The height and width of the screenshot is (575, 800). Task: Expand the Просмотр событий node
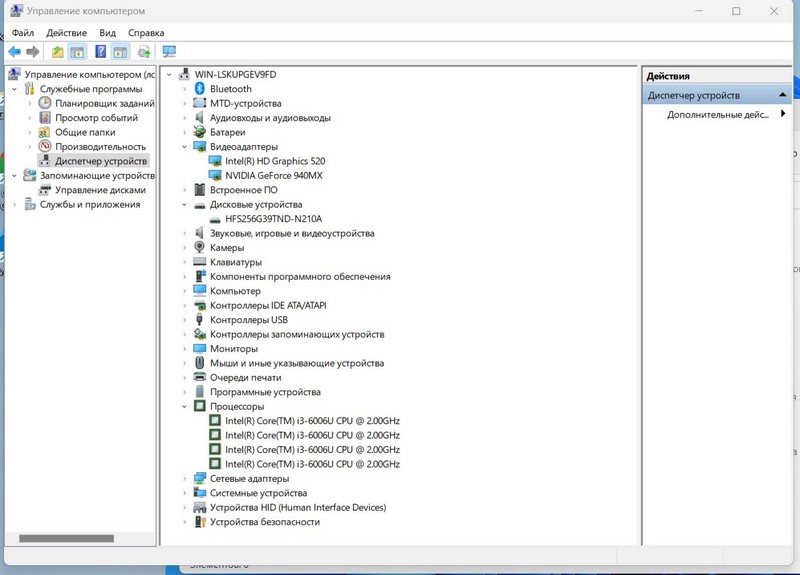[x=29, y=118]
